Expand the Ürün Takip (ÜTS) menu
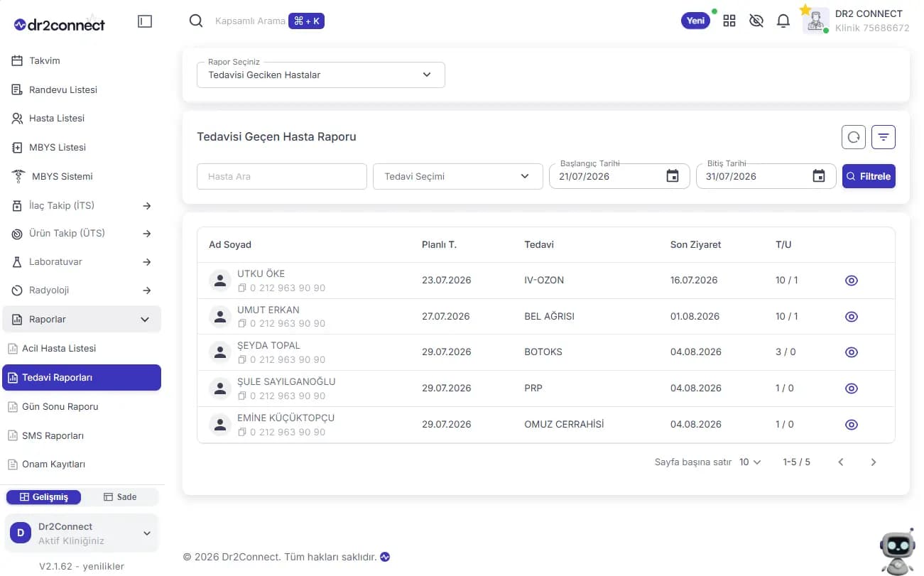This screenshot has height=576, width=924. (82, 234)
